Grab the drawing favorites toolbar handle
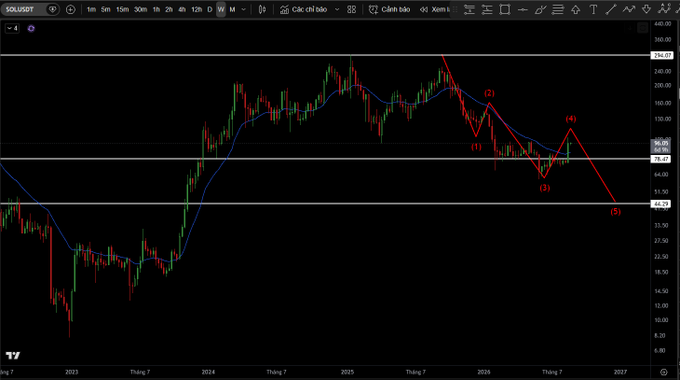 [455, 9]
